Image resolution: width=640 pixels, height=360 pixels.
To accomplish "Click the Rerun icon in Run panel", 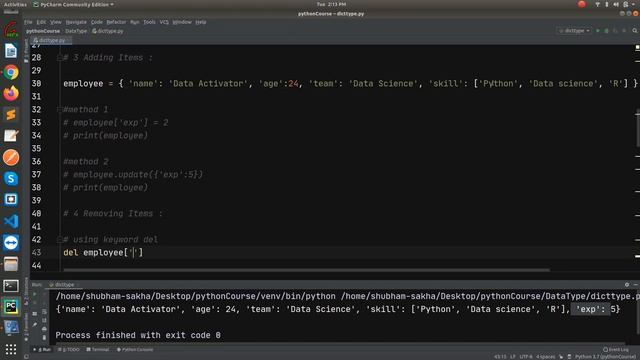I will click(35, 294).
